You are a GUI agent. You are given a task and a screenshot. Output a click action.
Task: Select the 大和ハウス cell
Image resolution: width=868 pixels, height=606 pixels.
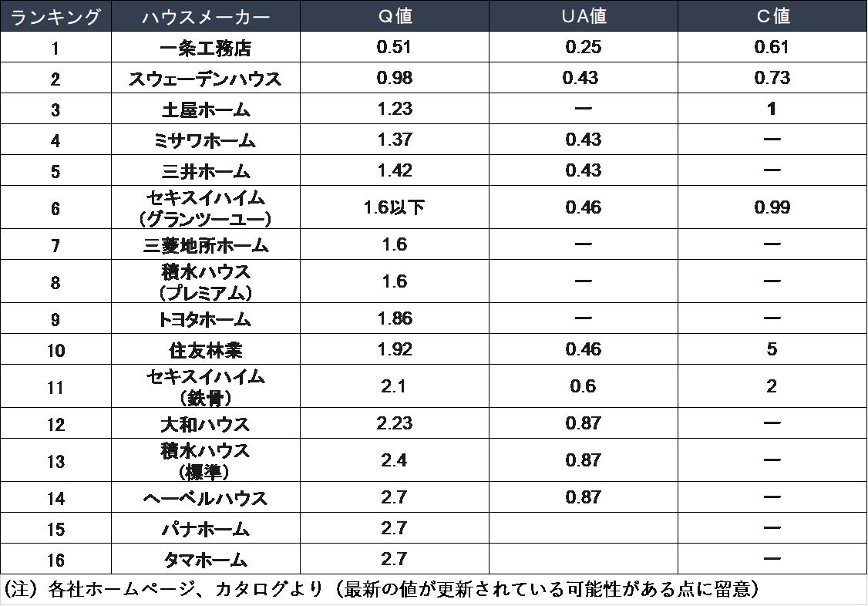point(206,423)
